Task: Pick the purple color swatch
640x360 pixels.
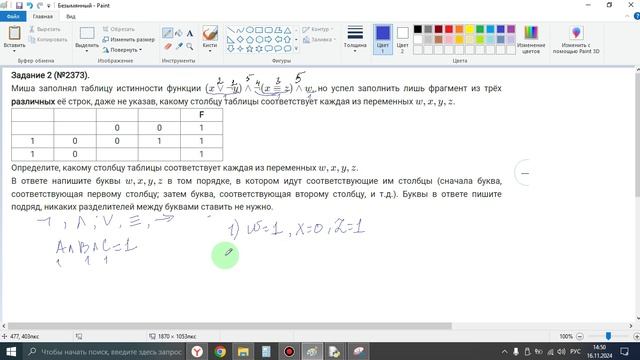Action: coord(511,29)
